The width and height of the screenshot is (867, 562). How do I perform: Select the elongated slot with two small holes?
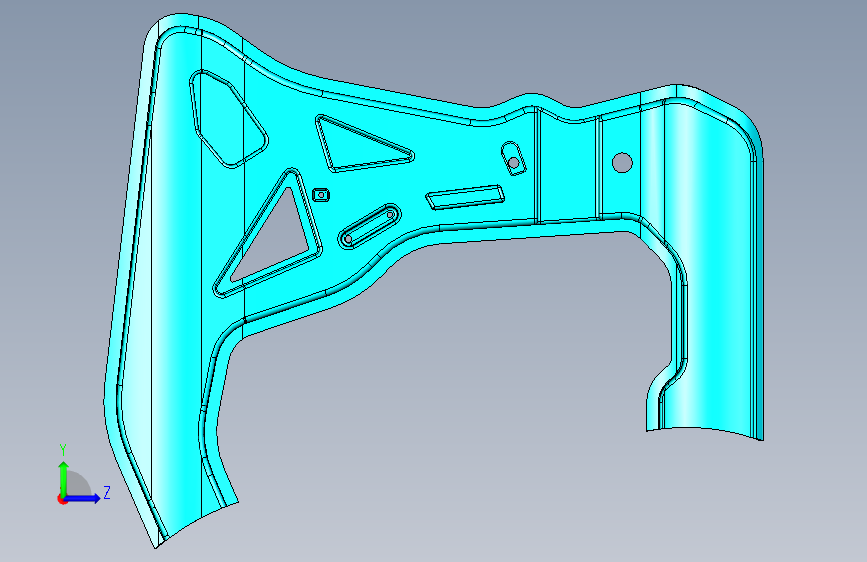pos(369,226)
